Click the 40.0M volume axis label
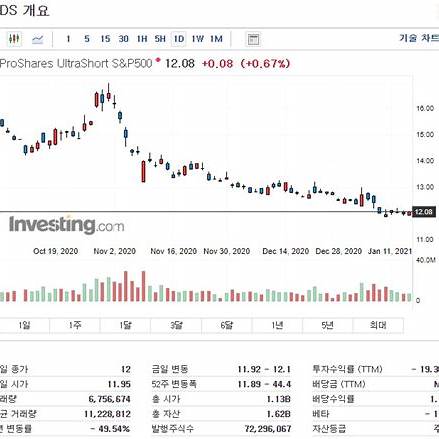The height and width of the screenshot is (439, 439). coord(426,260)
